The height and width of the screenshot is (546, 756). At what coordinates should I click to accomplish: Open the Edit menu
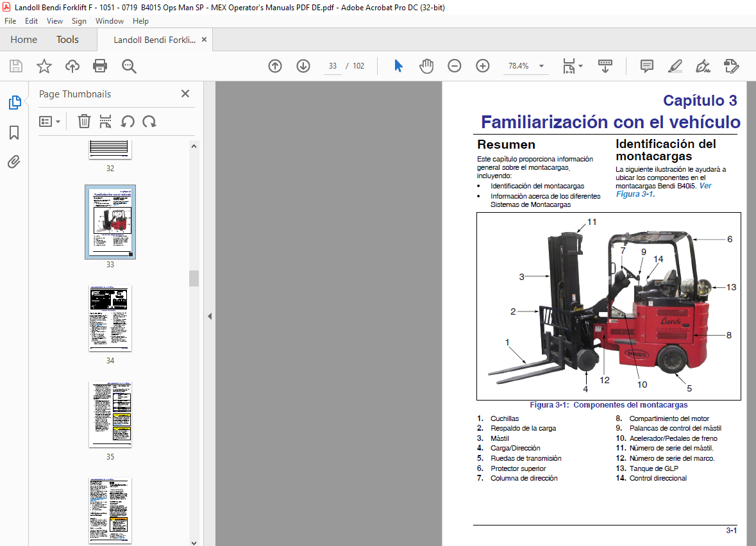pos(31,21)
